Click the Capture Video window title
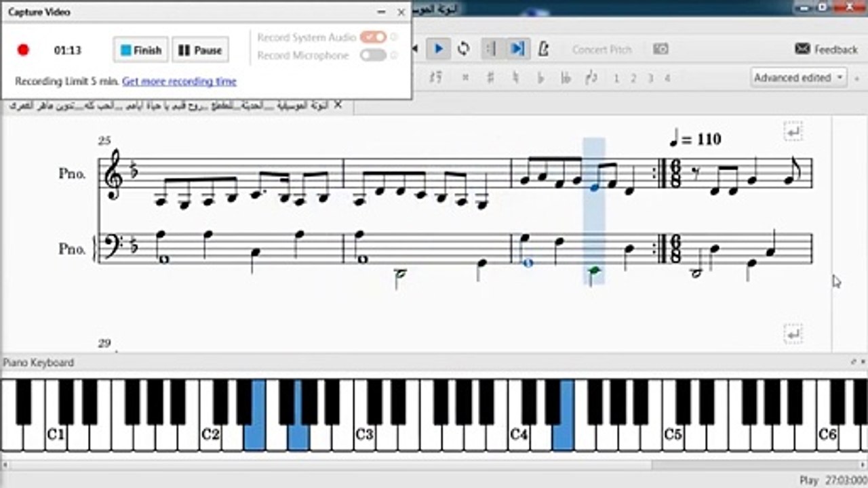The height and width of the screenshot is (488, 868). [39, 12]
